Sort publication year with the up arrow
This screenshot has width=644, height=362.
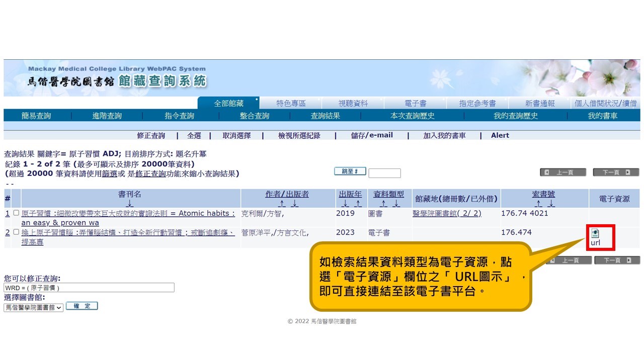point(357,203)
